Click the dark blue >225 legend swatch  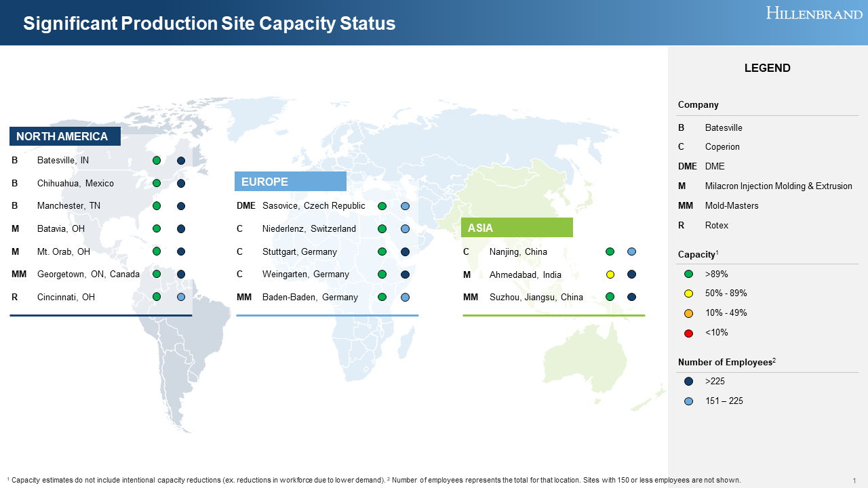click(x=689, y=382)
